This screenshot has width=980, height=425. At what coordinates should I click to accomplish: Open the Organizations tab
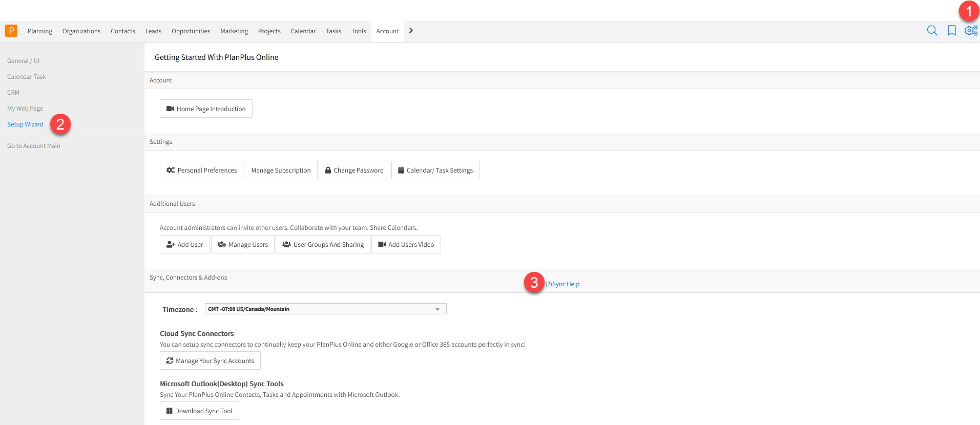pyautogui.click(x=81, y=31)
